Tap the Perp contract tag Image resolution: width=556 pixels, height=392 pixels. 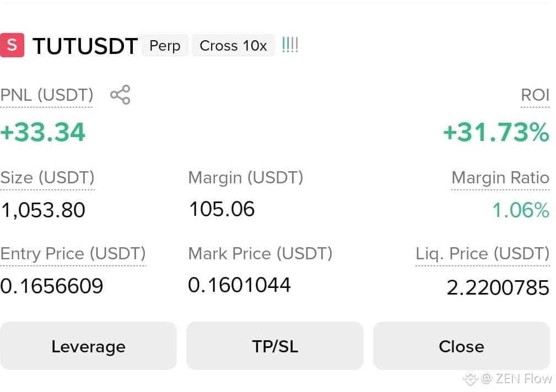click(x=165, y=45)
